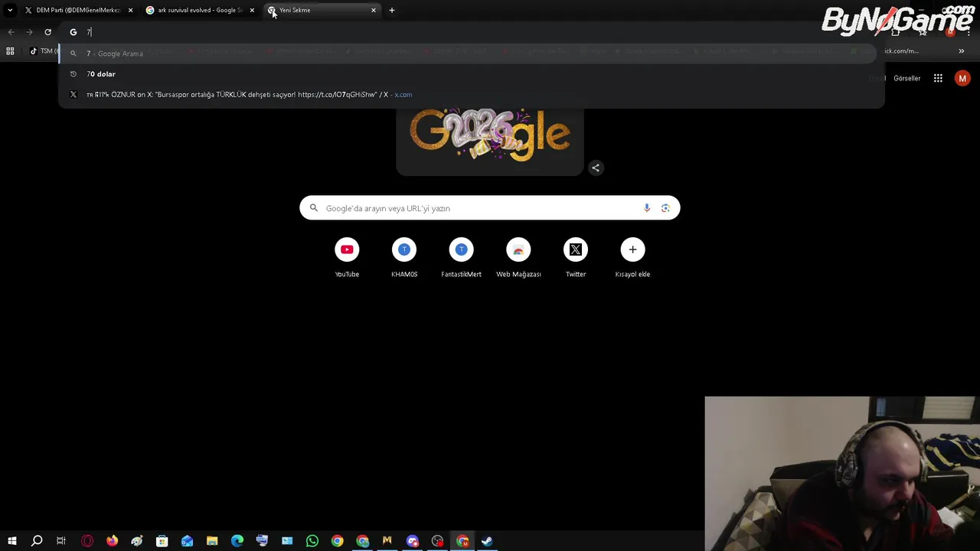This screenshot has height=551, width=980.
Task: Open the KHAM0S shortcut tile
Action: (404, 258)
